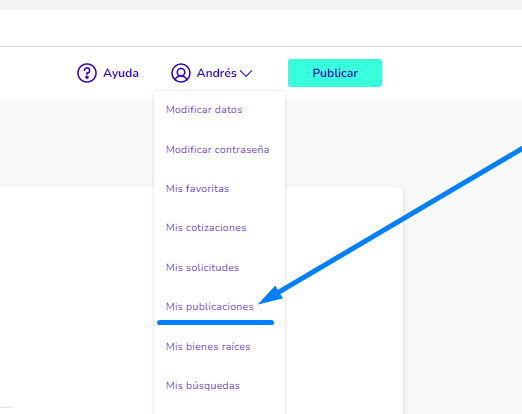Open the Ayuda help link
This screenshot has height=414, width=522.
[x=121, y=73]
